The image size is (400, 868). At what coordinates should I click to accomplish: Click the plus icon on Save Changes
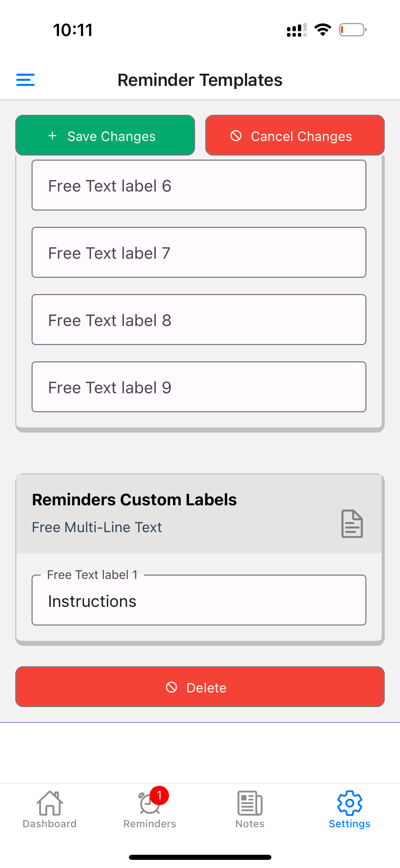(x=53, y=136)
